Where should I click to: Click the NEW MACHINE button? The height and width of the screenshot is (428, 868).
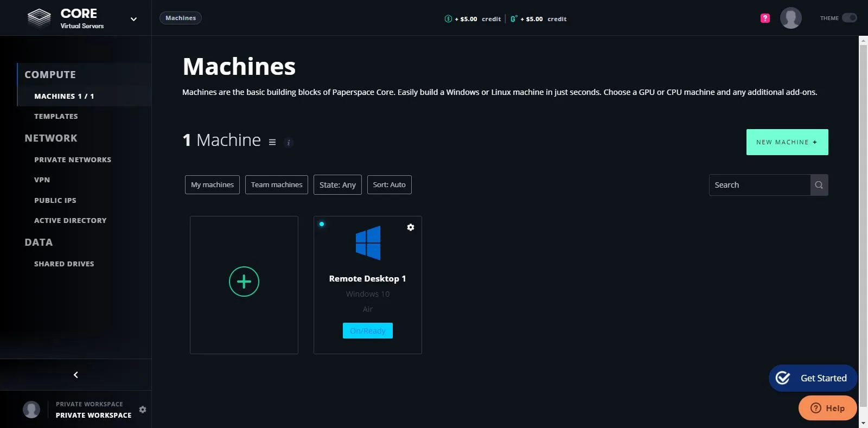point(787,142)
